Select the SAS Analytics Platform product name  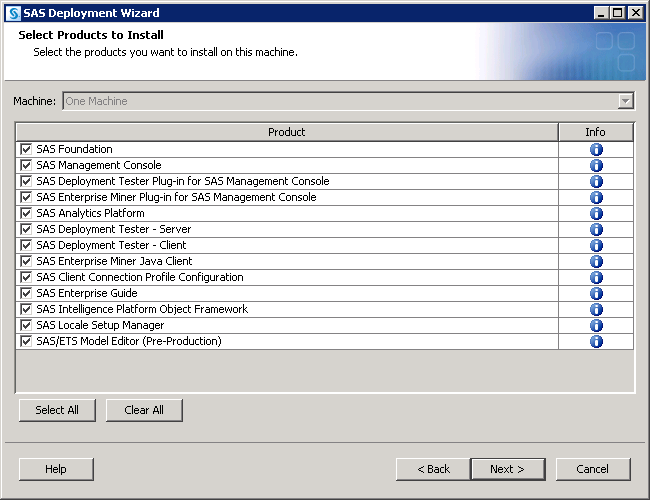[x=90, y=213]
